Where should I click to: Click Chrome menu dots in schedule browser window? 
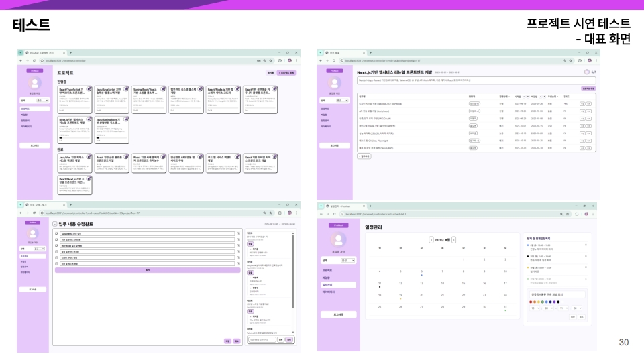pos(593,214)
